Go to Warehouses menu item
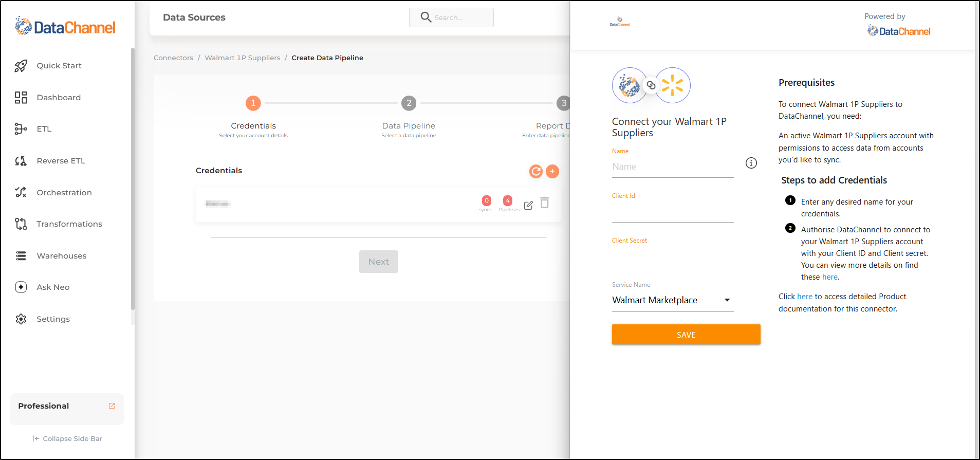Viewport: 980px width, 460px height. [62, 256]
